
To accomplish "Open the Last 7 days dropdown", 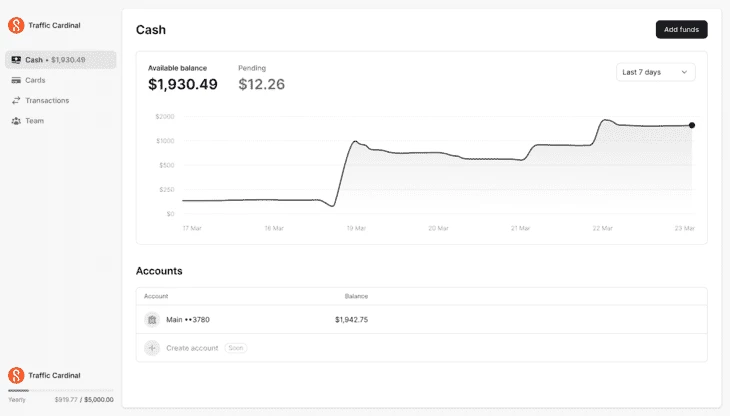I will click(x=655, y=72).
